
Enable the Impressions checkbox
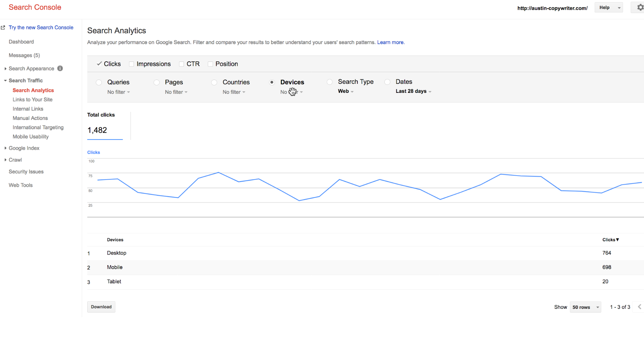pos(131,64)
